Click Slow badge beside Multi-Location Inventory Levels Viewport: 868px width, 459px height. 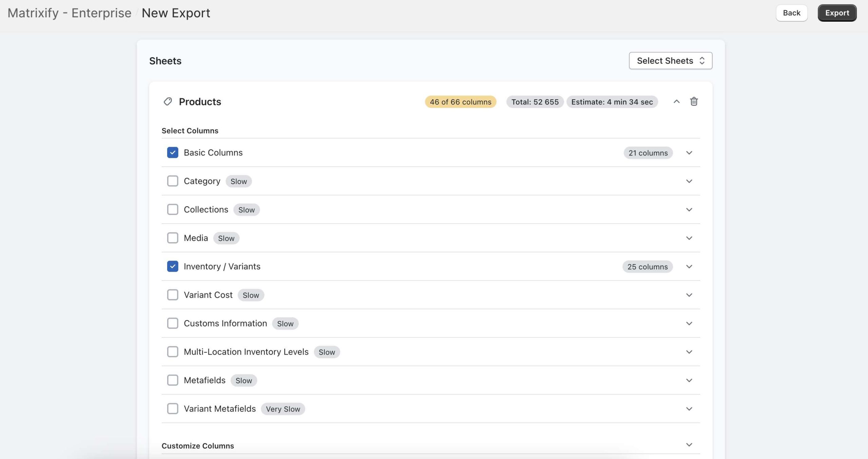tap(327, 352)
